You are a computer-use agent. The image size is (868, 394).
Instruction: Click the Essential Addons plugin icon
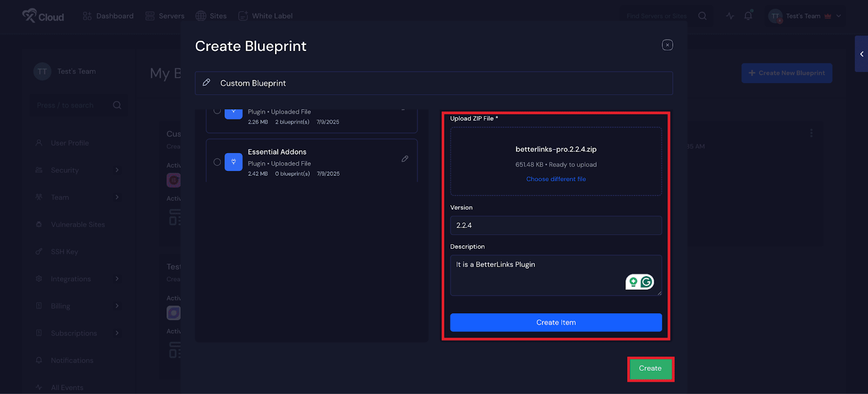233,162
